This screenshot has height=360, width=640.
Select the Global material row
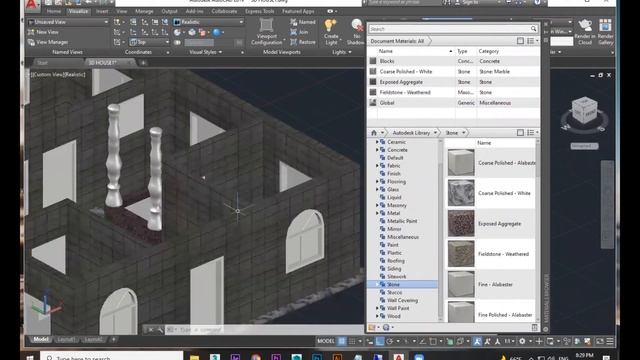(453, 103)
